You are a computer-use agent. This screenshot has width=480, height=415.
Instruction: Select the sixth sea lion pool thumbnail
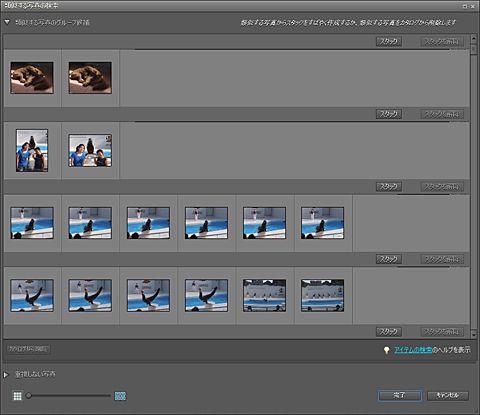(322, 223)
